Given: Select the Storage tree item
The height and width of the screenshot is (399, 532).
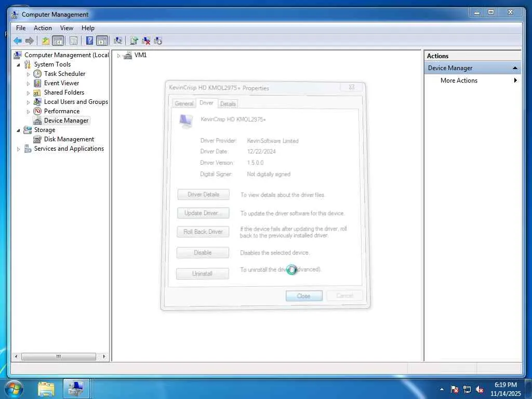Looking at the screenshot, I should [x=45, y=130].
